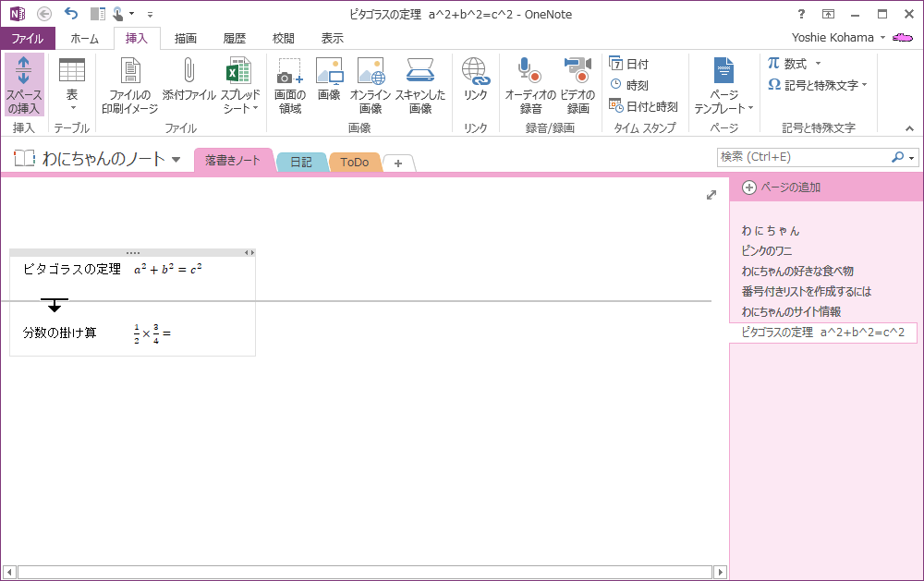924x581 pixels.
Task: Undo the last action in Quick Access Toolbar
Action: pyautogui.click(x=71, y=14)
